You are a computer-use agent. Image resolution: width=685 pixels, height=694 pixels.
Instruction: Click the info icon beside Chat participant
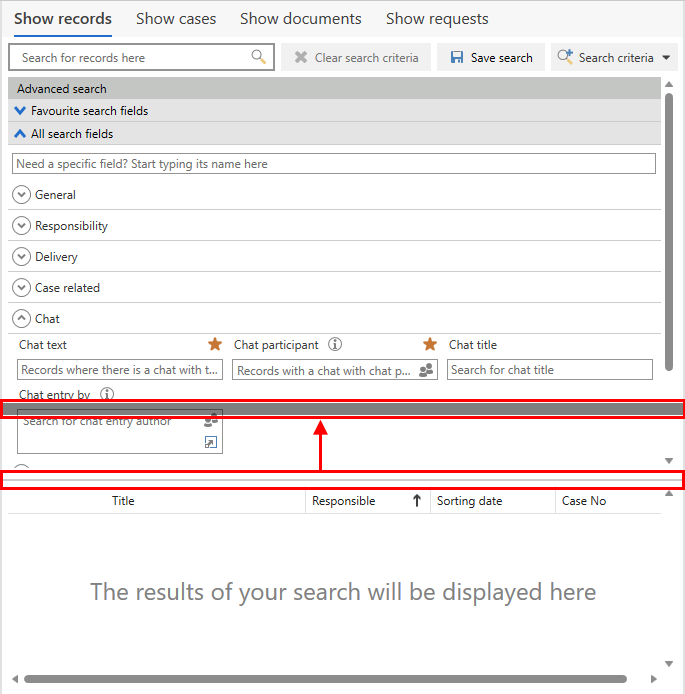point(335,344)
